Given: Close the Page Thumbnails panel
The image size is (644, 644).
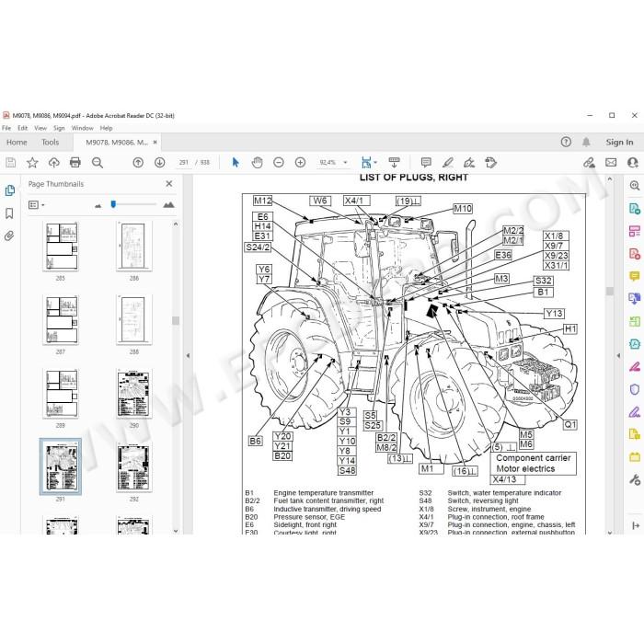Looking at the screenshot, I should [169, 184].
